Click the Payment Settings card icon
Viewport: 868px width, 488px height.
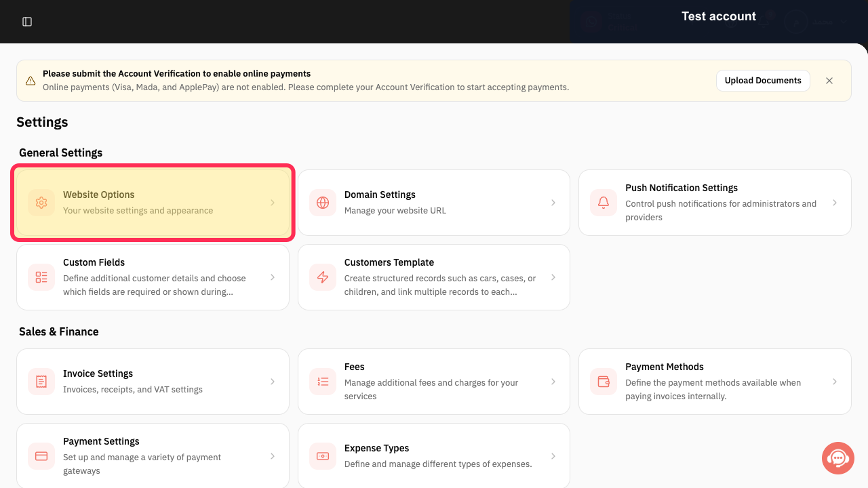41,456
